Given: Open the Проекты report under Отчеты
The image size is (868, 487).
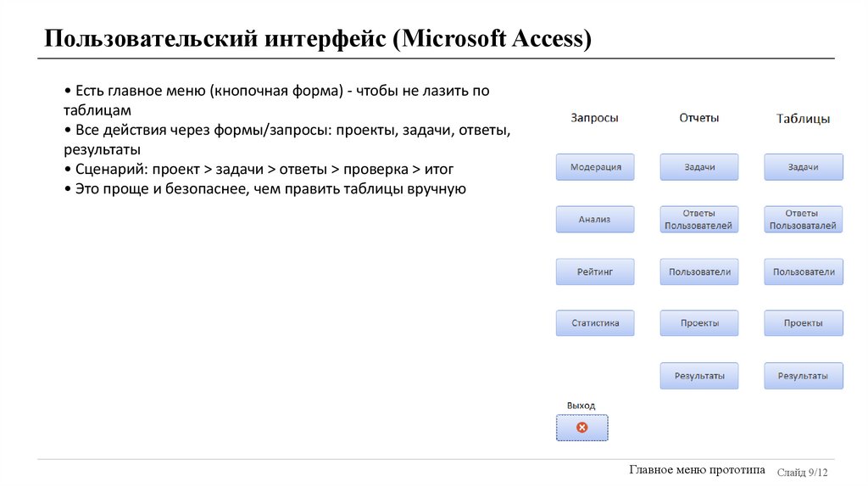Looking at the screenshot, I should pos(699,323).
